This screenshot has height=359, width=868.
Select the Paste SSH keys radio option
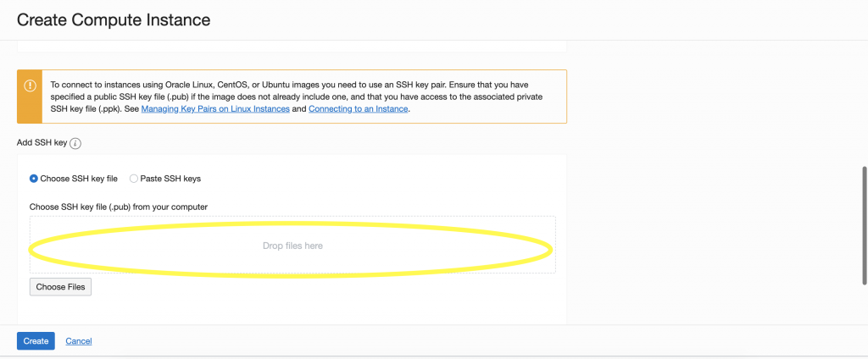[x=133, y=179]
